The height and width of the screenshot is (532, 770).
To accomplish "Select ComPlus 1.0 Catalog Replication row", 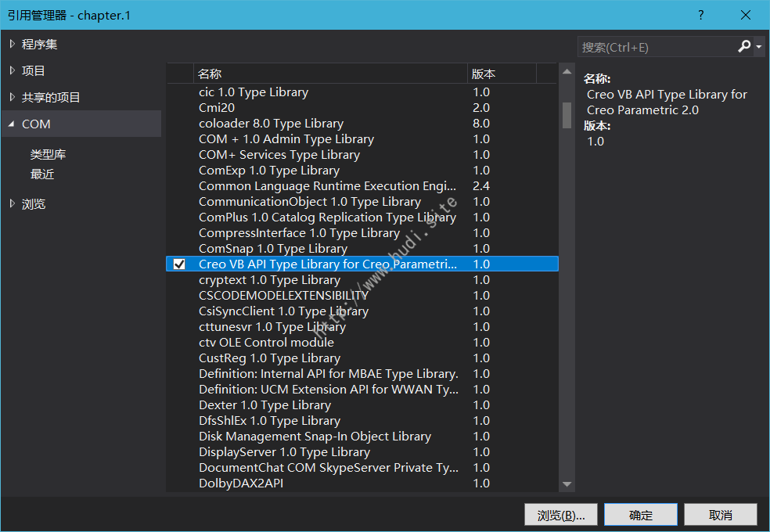I will click(x=362, y=217).
